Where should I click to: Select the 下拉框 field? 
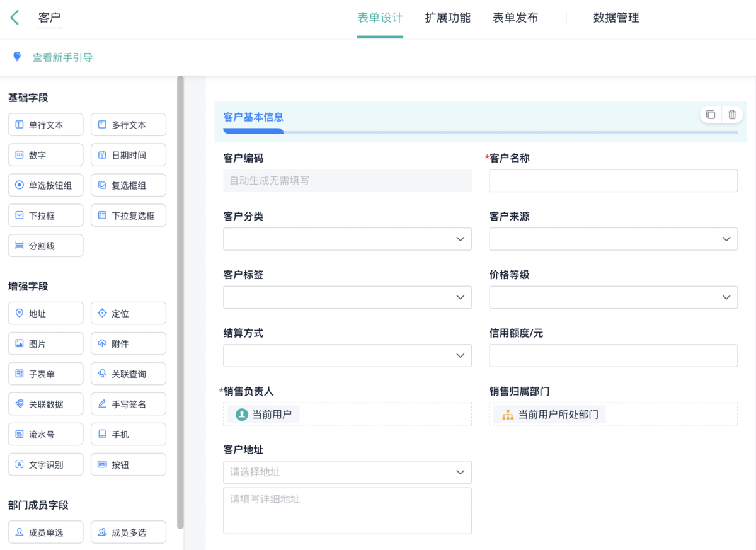(45, 215)
